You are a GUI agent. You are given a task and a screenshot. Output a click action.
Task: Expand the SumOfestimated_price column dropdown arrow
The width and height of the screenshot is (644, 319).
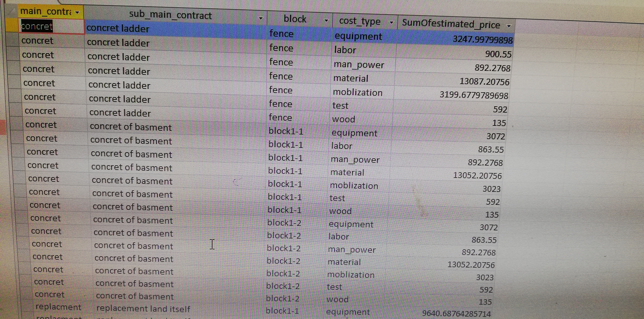(509, 26)
